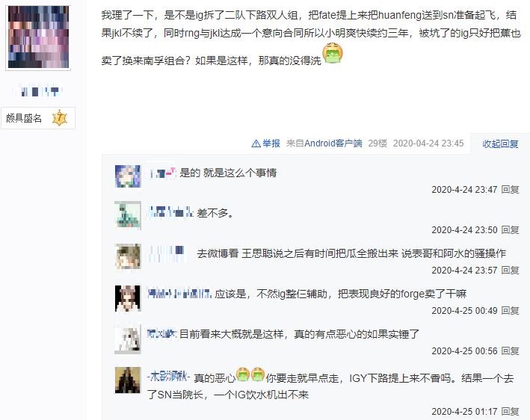The height and width of the screenshot is (420, 530).
Task: Collapse replies with 收起回复
Action: [500, 143]
